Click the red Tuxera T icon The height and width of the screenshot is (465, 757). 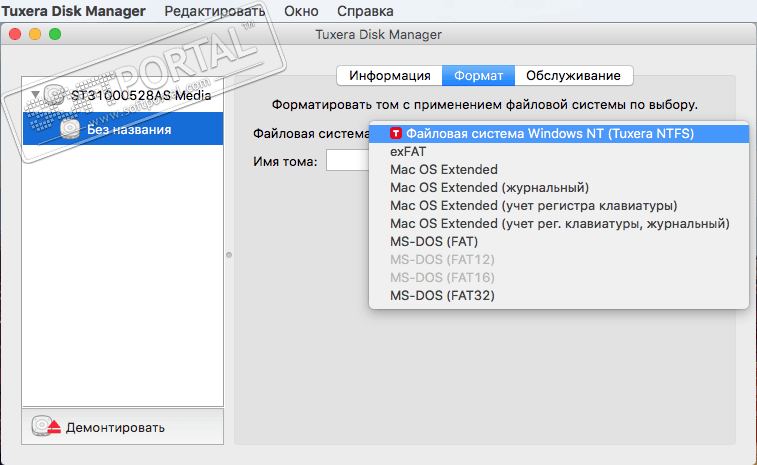(x=396, y=133)
